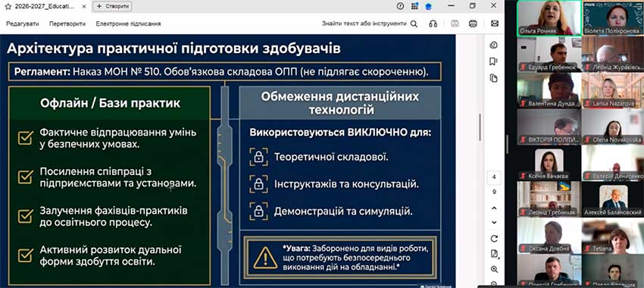
Task: Click the 'Знайти текст або інструменти' search field
Action: 364,23
